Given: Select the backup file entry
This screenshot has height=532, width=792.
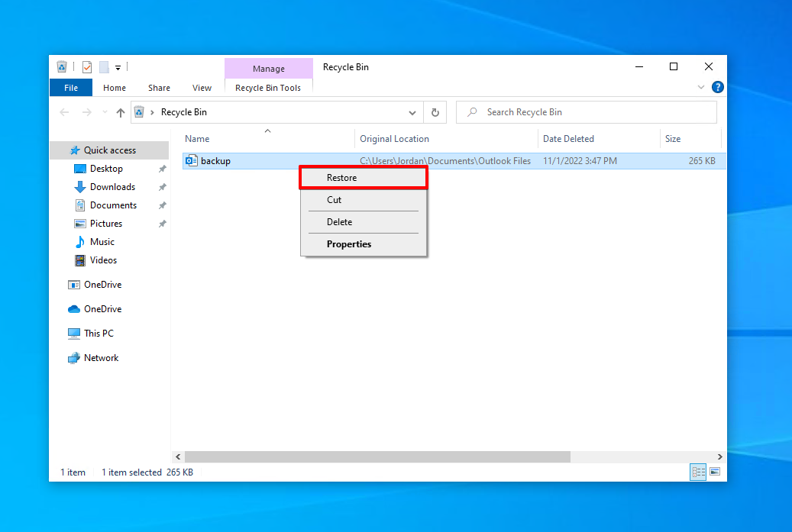Looking at the screenshot, I should pos(454,161).
